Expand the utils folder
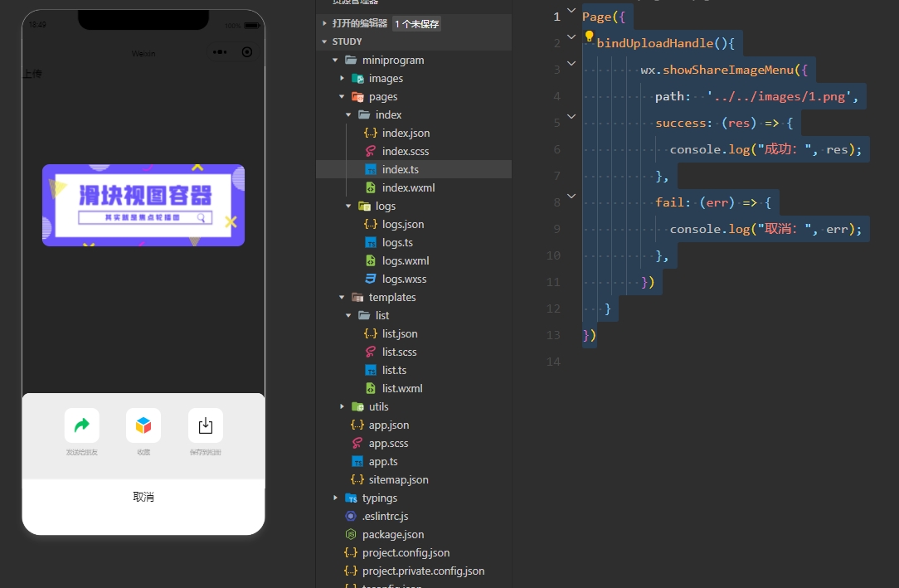Image resolution: width=899 pixels, height=588 pixels. (343, 406)
